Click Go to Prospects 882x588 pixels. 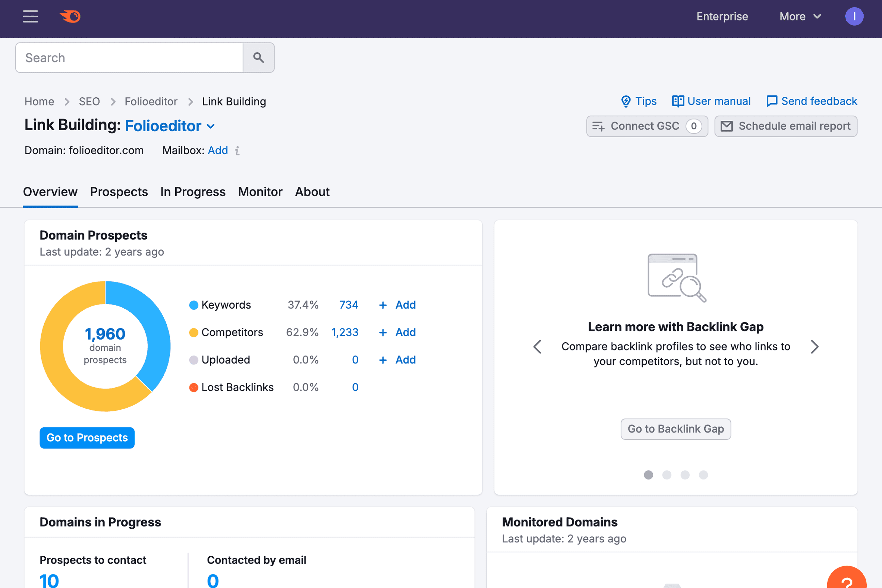87,438
